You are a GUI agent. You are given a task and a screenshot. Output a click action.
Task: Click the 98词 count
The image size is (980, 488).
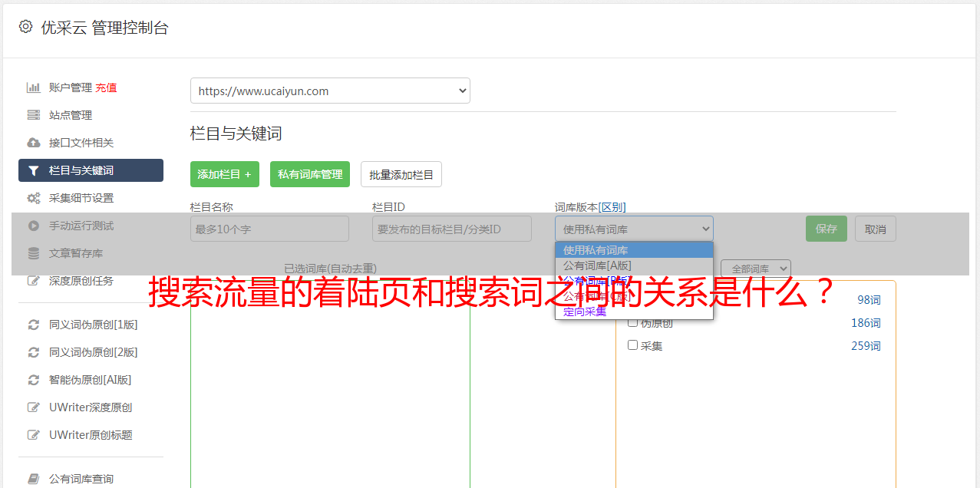869,300
